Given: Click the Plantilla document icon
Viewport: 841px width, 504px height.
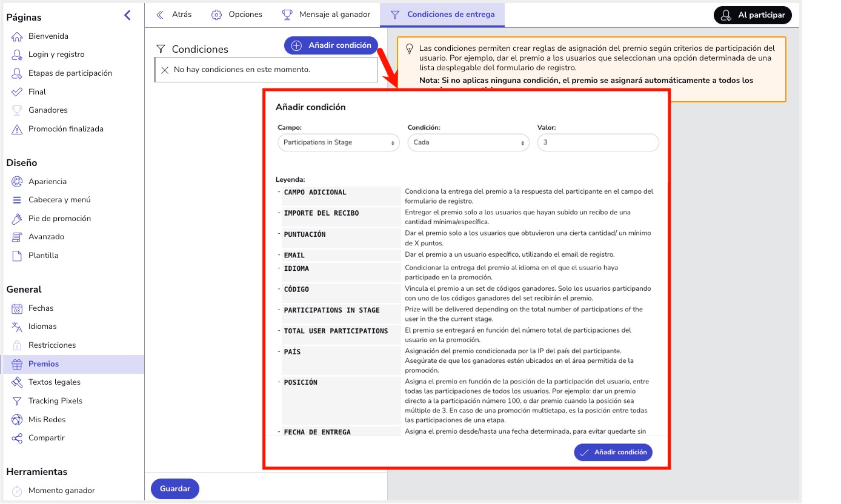Looking at the screenshot, I should point(17,256).
